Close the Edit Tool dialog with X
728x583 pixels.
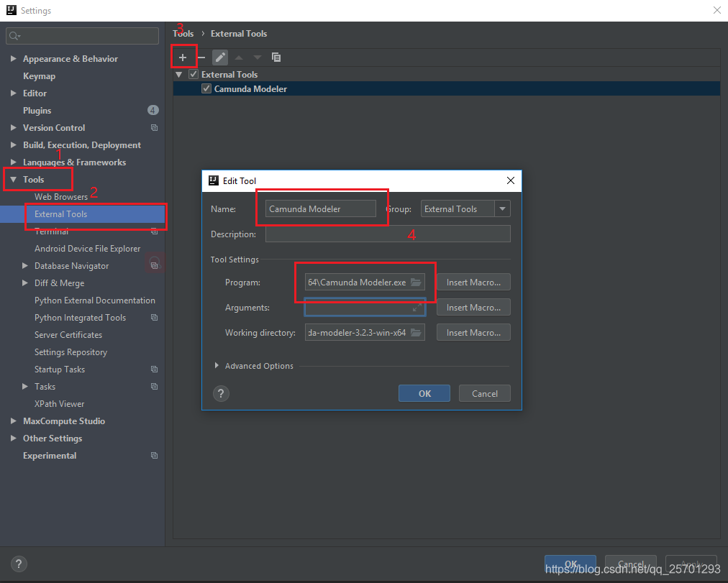[511, 180]
